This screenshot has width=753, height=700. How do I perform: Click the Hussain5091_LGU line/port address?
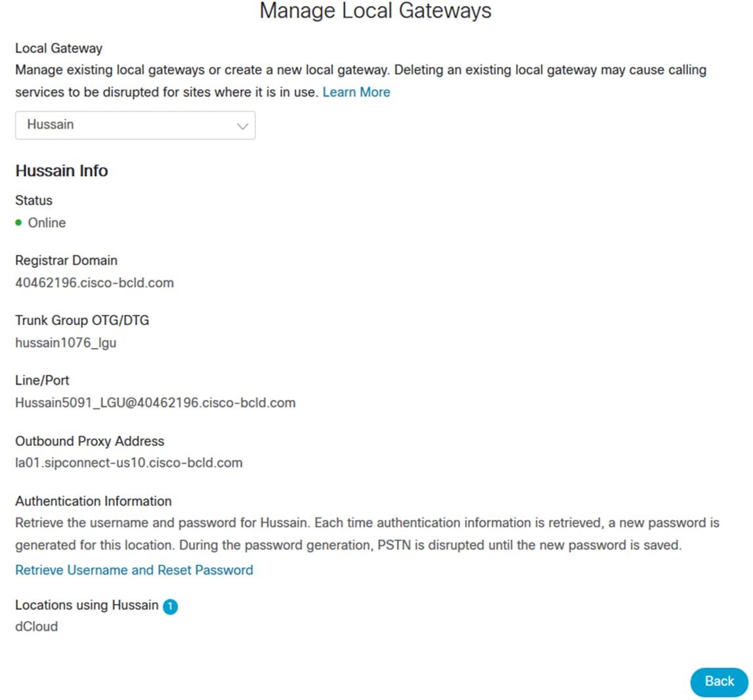pos(155,403)
